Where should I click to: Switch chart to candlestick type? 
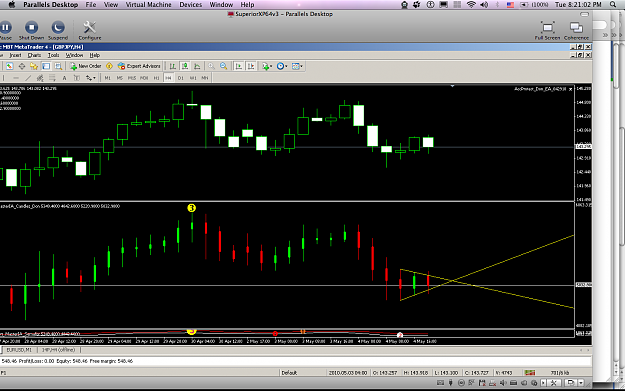click(x=185, y=66)
